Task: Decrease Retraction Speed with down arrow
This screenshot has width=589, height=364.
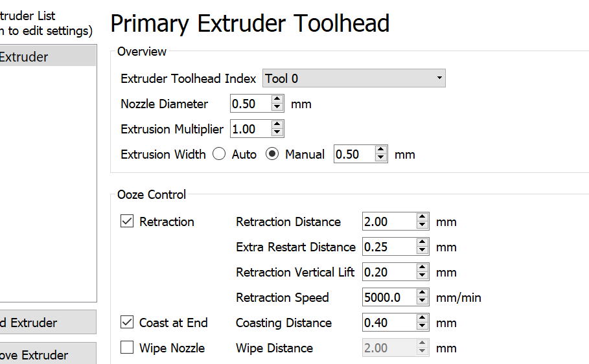Action: point(422,301)
